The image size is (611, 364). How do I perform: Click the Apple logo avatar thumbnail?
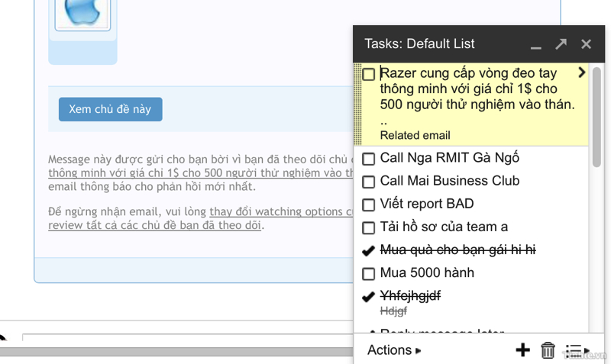[82, 14]
